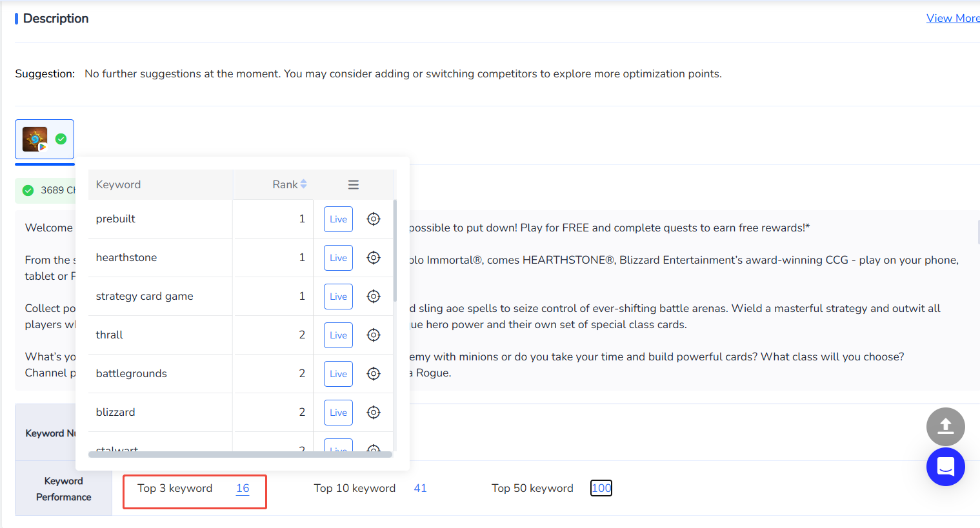Screen dimensions: 980x528
Task: Open Live results for blizzard
Action: [338, 413]
